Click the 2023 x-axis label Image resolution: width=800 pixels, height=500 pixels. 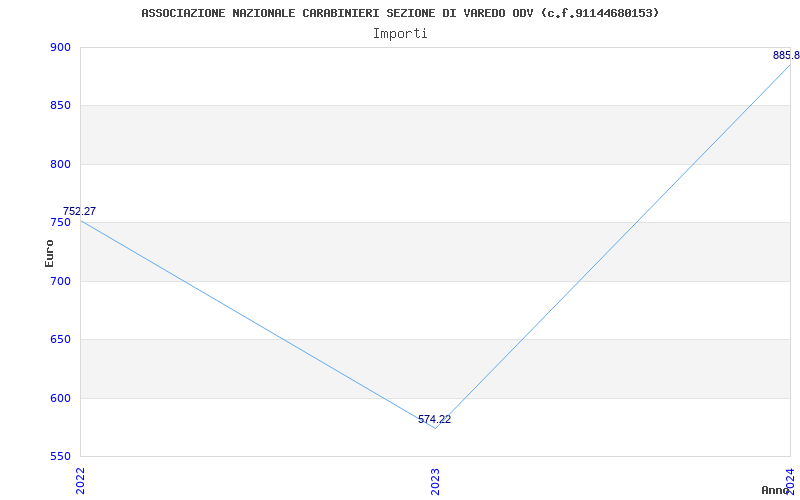click(435, 481)
